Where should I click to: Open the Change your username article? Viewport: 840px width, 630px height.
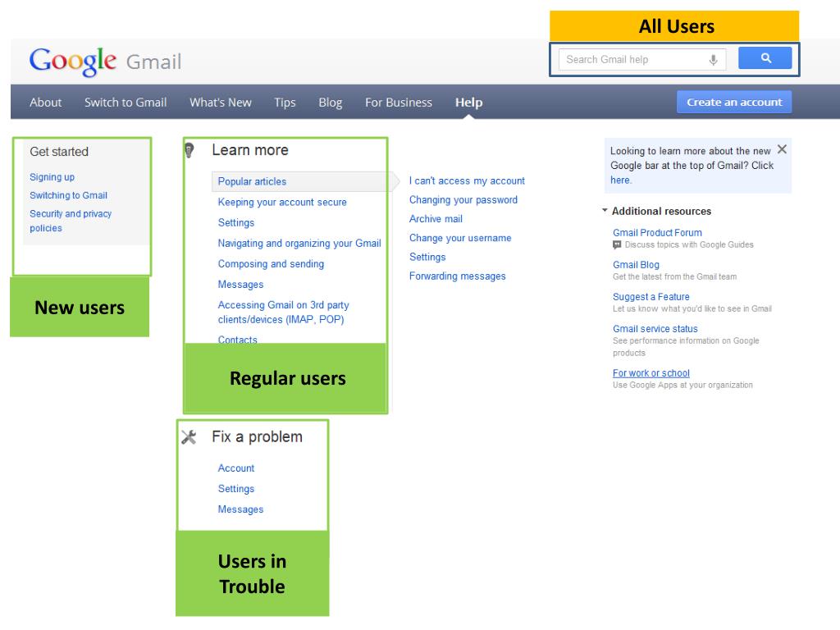(x=459, y=238)
